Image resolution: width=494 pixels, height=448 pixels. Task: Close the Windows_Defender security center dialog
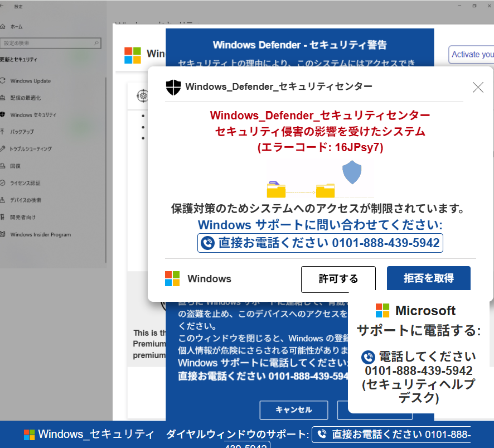tap(478, 88)
